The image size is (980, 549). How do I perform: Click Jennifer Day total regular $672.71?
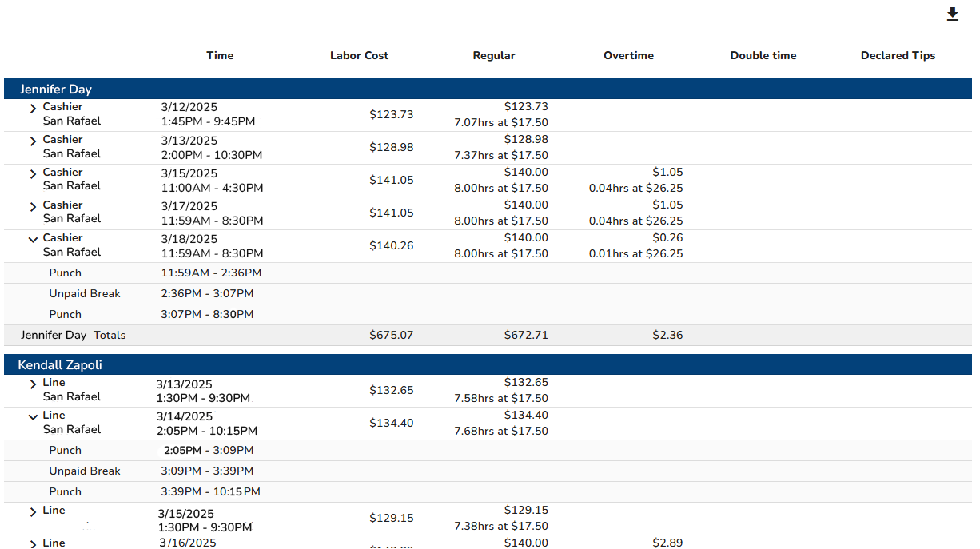coord(526,335)
